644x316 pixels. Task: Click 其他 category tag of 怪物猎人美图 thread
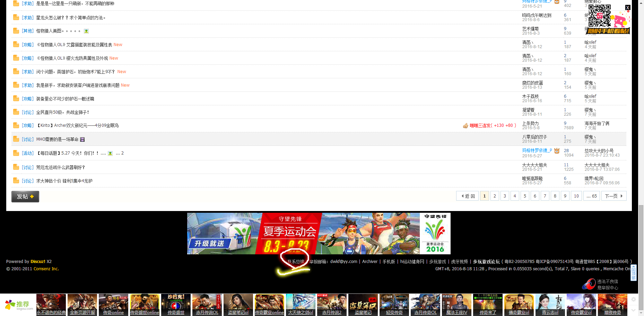tap(28, 31)
